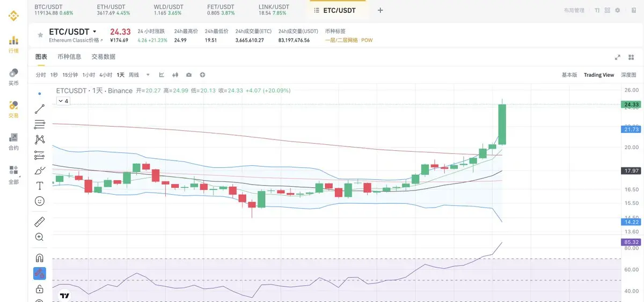
Task: Click the 24.33 current price label on axis
Action: click(631, 104)
